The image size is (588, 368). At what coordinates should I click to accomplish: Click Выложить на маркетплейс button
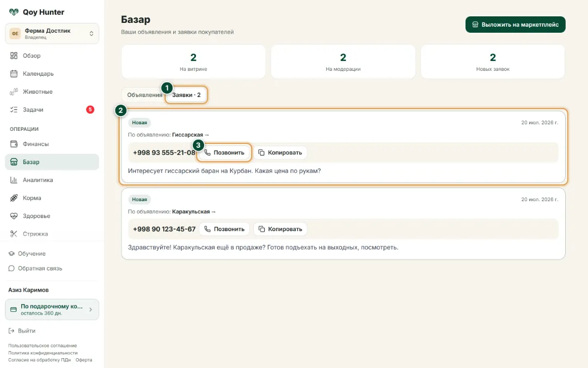[x=515, y=25]
